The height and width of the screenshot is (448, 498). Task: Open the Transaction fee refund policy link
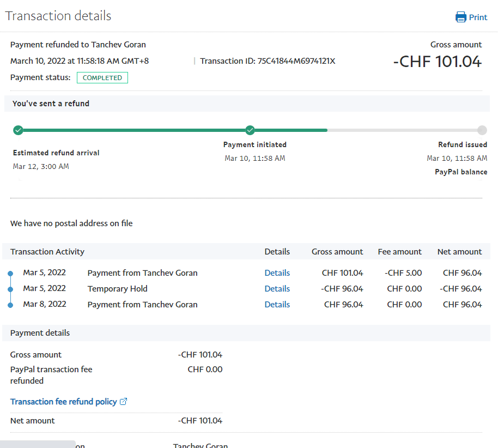pyautogui.click(x=63, y=402)
